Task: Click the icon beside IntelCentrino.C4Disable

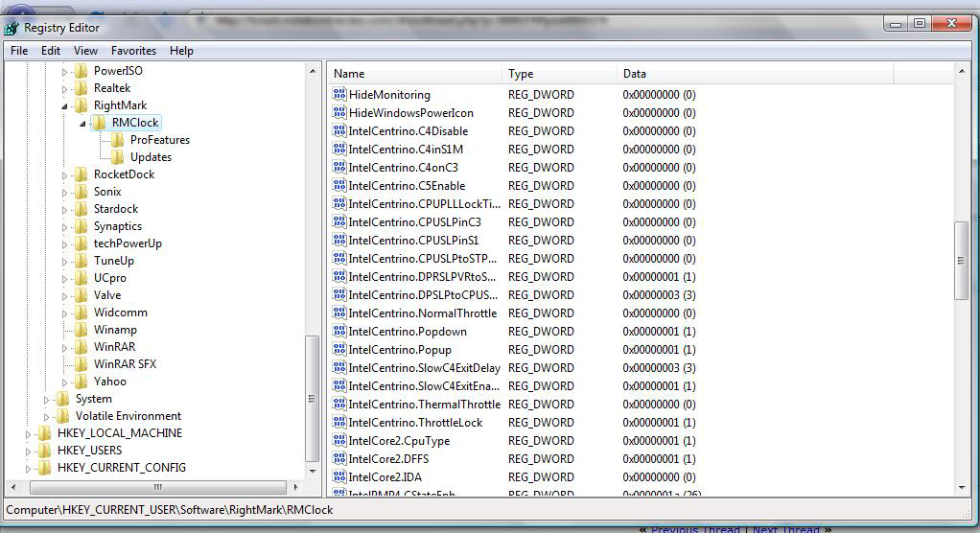Action: pos(339,130)
